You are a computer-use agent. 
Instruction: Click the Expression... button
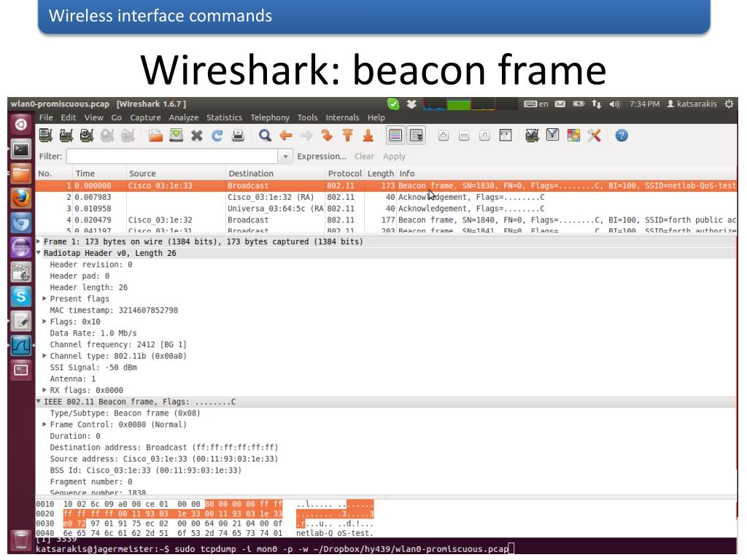tap(322, 156)
